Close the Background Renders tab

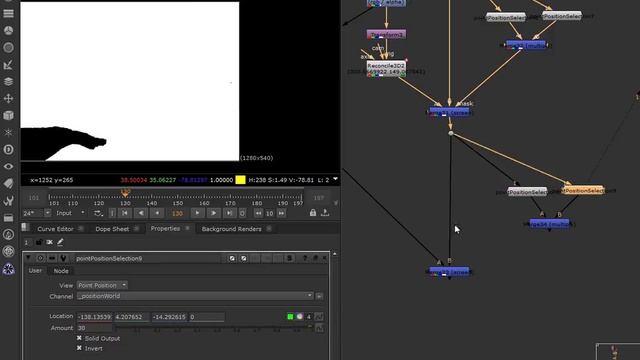pyautogui.click(x=269, y=229)
